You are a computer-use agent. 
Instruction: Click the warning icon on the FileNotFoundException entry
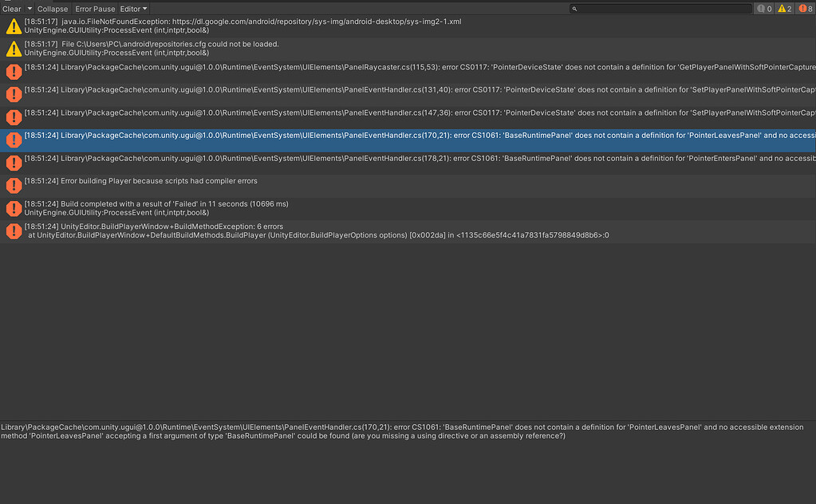12,26
